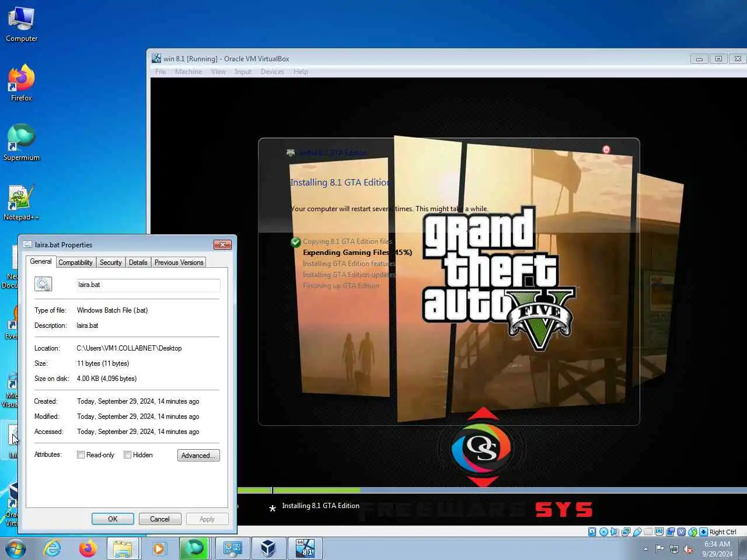Click the VirtualBox USB devices indicator
Viewport: 747px width, 560px height.
637,531
